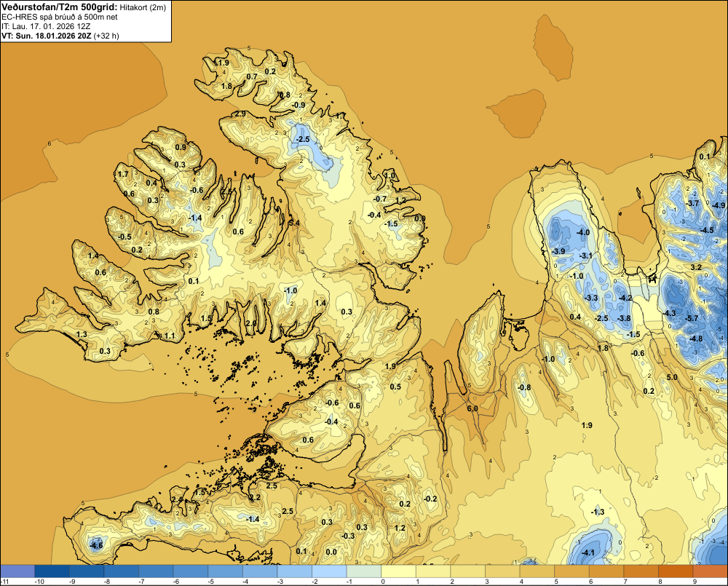Click legend swatch between 4 and 5
The image size is (728, 586).
[x=537, y=571]
